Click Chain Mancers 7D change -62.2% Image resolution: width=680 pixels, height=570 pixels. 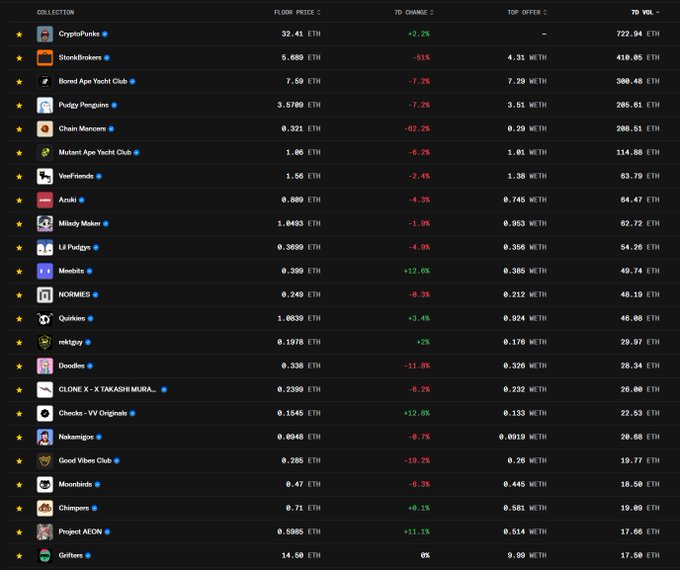pos(417,129)
